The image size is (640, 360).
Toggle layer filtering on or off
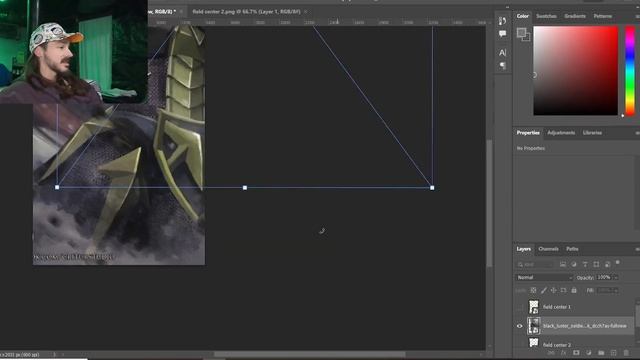click(618, 262)
